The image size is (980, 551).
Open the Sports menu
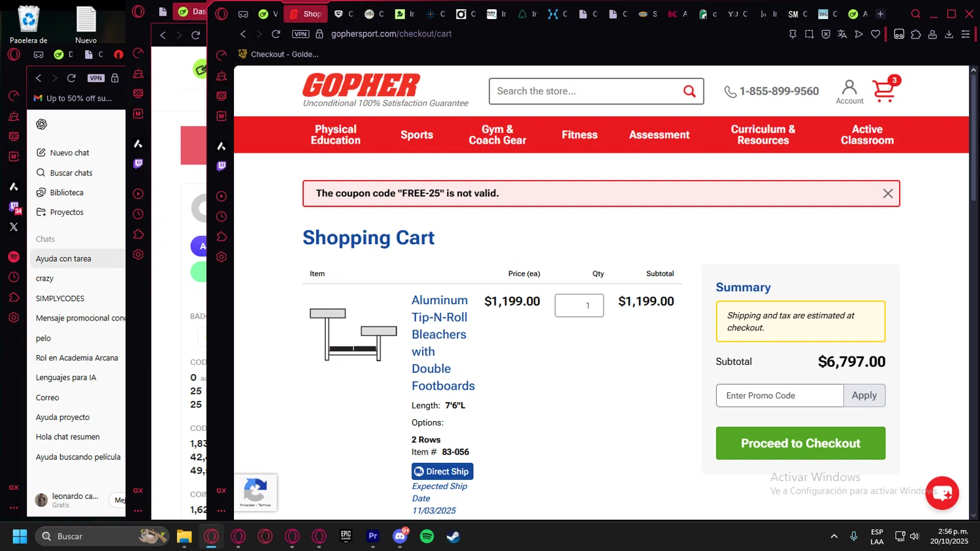(417, 134)
